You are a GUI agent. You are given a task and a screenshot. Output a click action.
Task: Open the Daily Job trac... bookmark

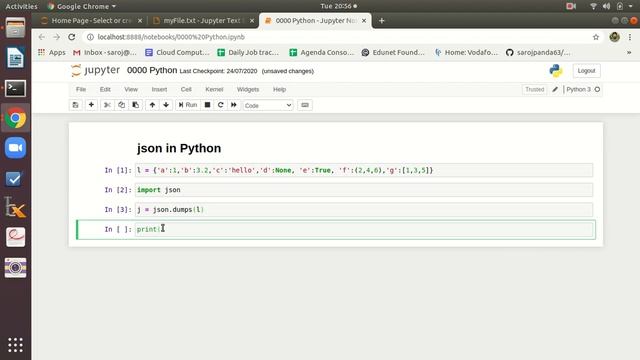(248, 52)
